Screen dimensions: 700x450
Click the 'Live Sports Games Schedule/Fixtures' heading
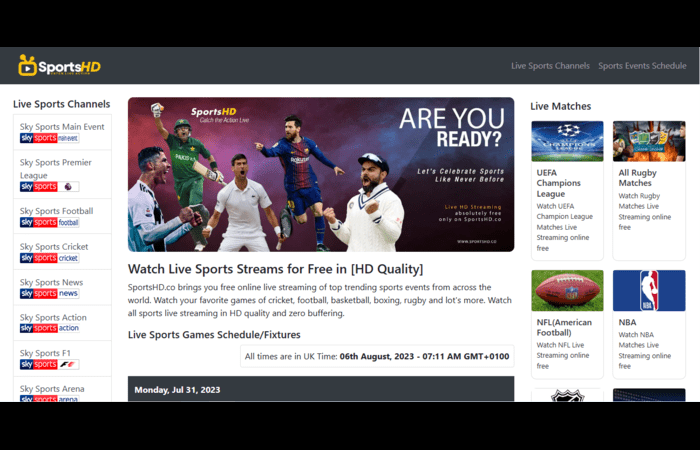click(x=214, y=335)
